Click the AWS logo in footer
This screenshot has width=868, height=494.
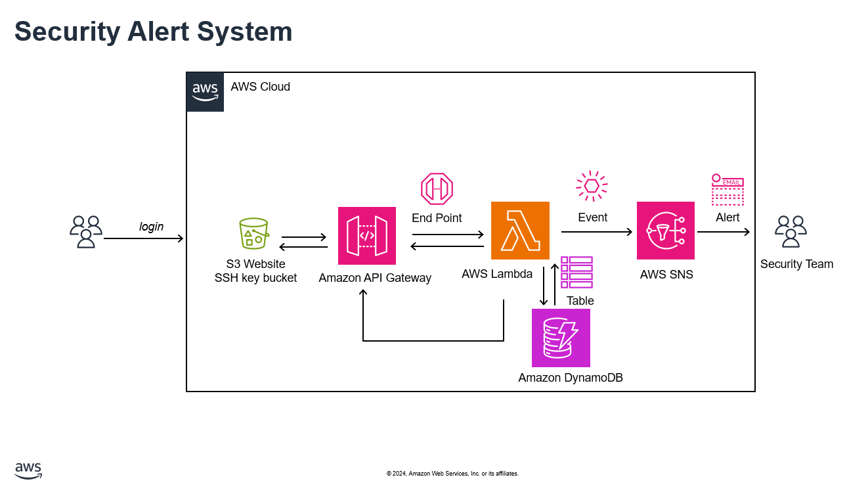29,470
